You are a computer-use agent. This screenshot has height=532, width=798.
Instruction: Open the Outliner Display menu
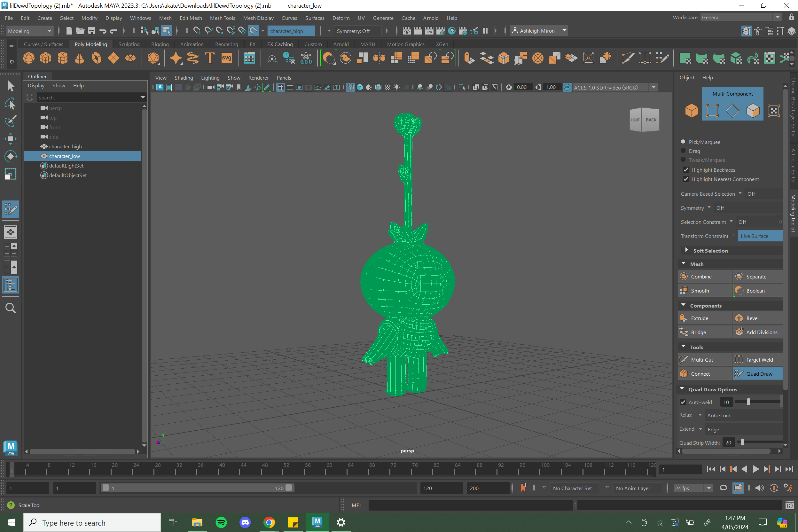pos(36,85)
